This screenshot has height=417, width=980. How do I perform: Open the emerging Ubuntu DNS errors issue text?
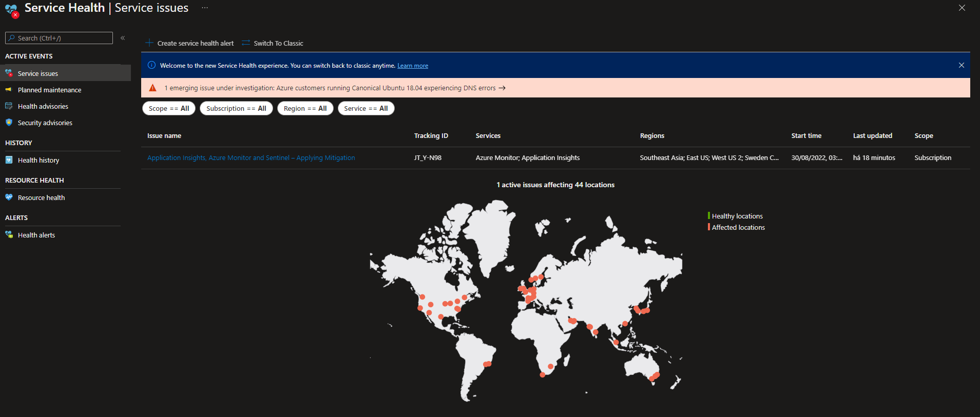(x=330, y=88)
